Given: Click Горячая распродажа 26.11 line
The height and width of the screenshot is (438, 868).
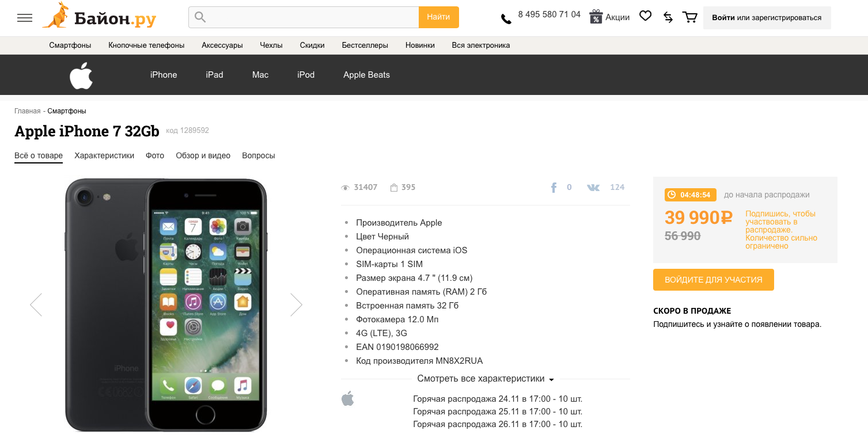Looking at the screenshot, I should click(498, 424).
